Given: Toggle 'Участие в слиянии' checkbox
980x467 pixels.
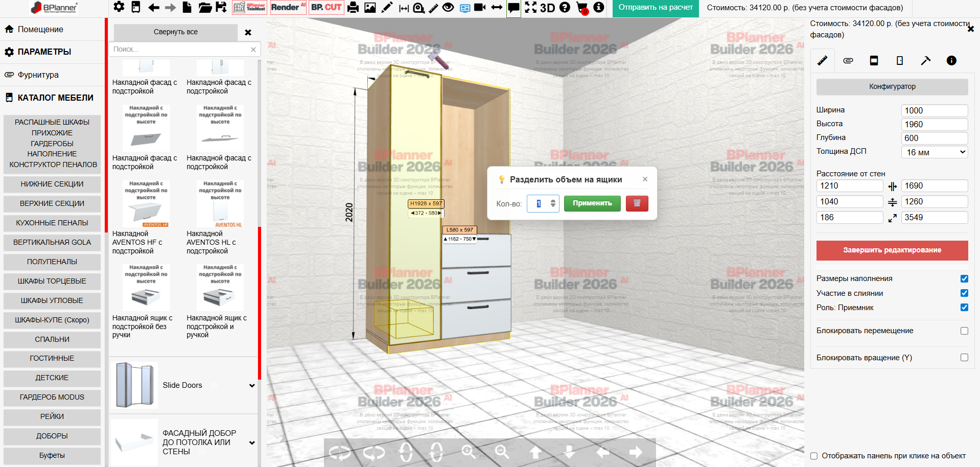Looking at the screenshot, I should click(964, 293).
